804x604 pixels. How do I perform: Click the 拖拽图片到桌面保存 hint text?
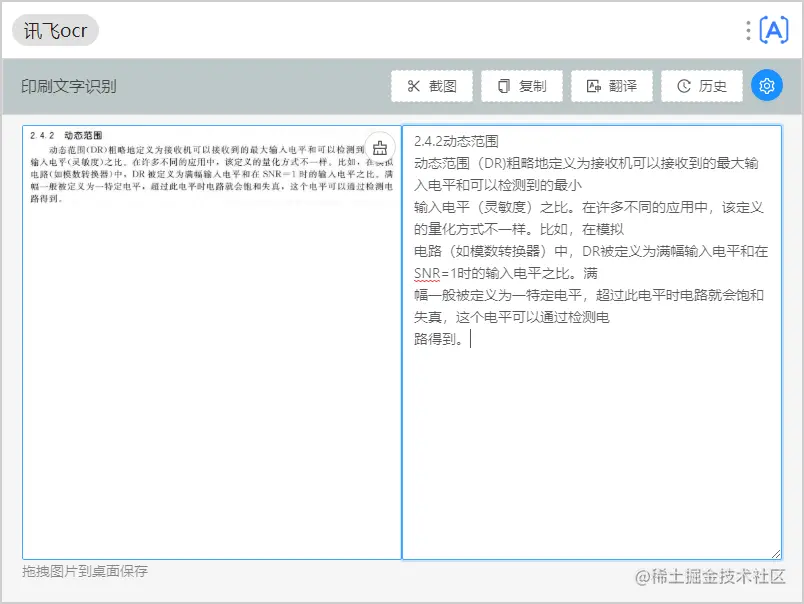85,571
